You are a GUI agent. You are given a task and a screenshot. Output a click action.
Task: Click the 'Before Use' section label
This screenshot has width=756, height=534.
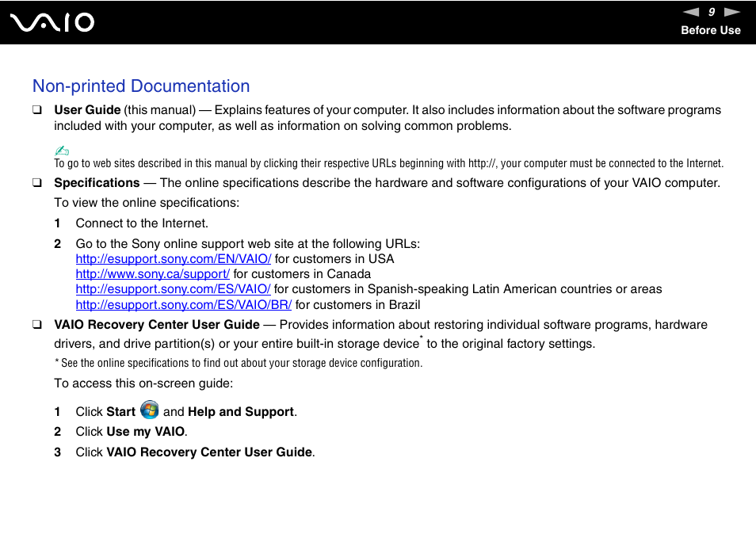[x=711, y=30]
